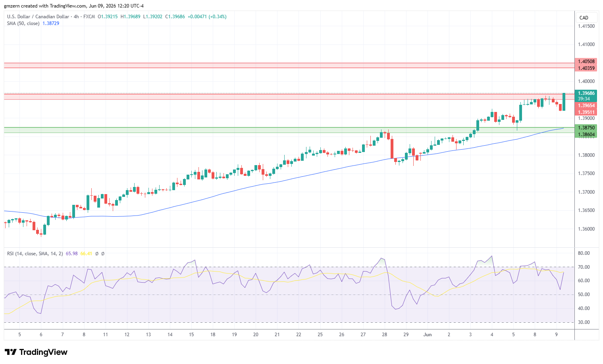This screenshot has width=603, height=364.
Task: Select the U.S. Dollar / Canadian Dollar symbol title
Action: [x=37, y=17]
